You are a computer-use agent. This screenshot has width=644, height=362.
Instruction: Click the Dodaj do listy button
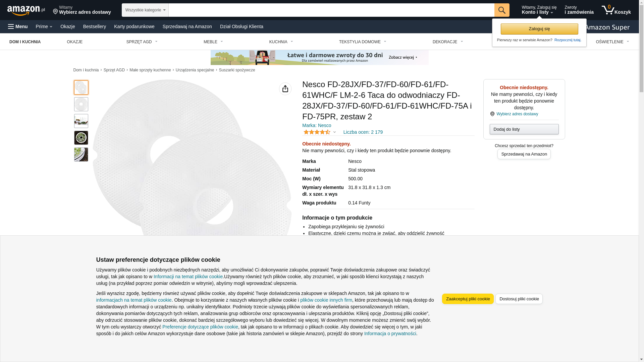click(x=524, y=129)
